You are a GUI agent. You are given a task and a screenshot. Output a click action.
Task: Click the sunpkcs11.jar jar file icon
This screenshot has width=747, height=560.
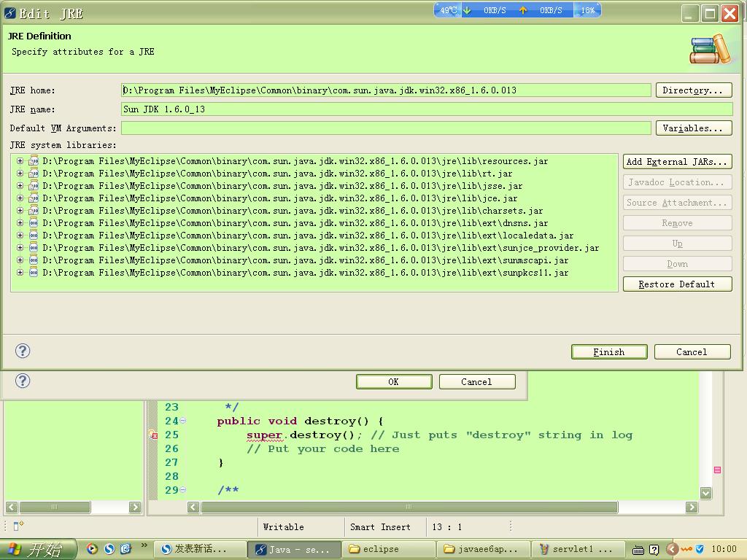[34, 273]
